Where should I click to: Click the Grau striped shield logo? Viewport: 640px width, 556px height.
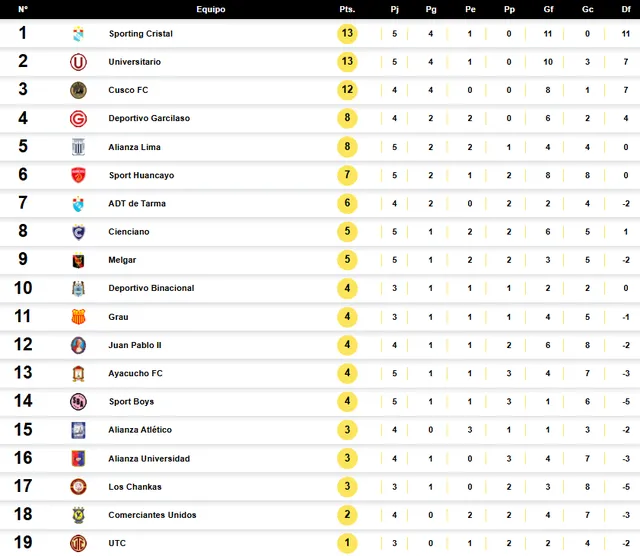[78, 317]
